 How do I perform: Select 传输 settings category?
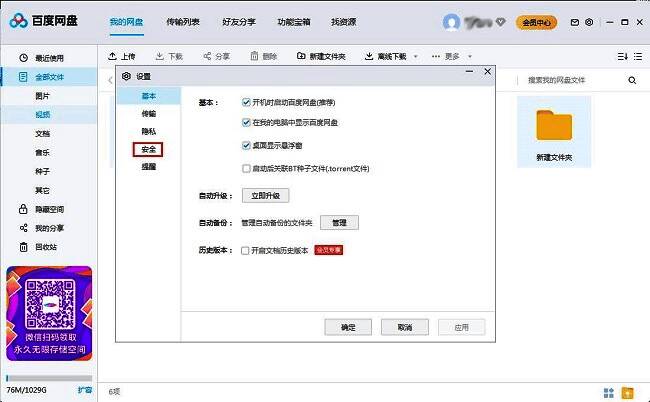click(148, 114)
